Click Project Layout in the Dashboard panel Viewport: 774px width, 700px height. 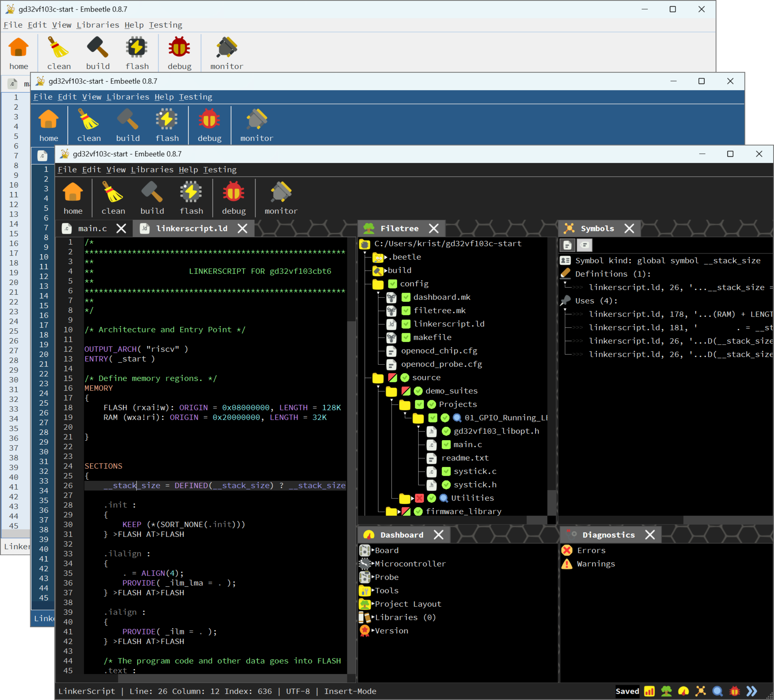(407, 604)
